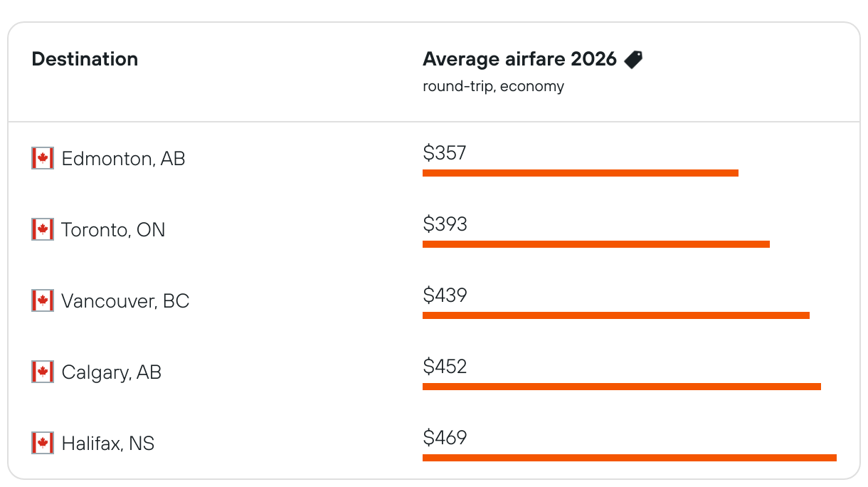Click the Canada flag beside Edmonton

pos(43,158)
